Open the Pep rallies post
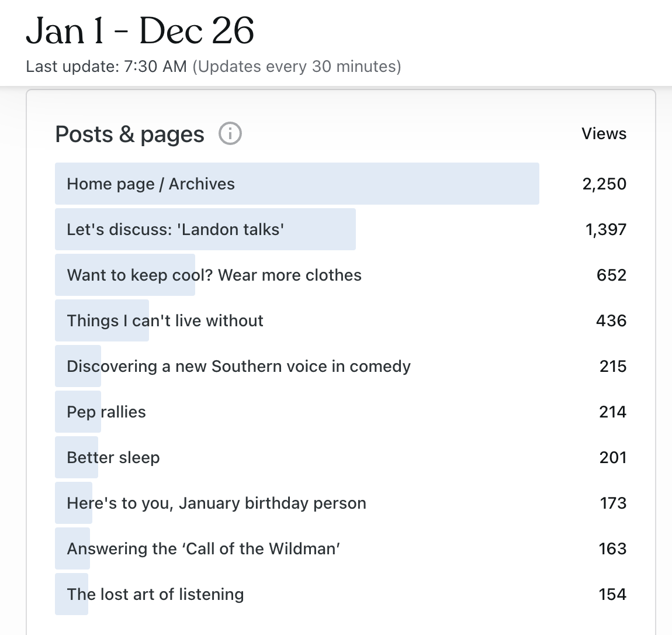This screenshot has height=635, width=672. pyautogui.click(x=106, y=412)
